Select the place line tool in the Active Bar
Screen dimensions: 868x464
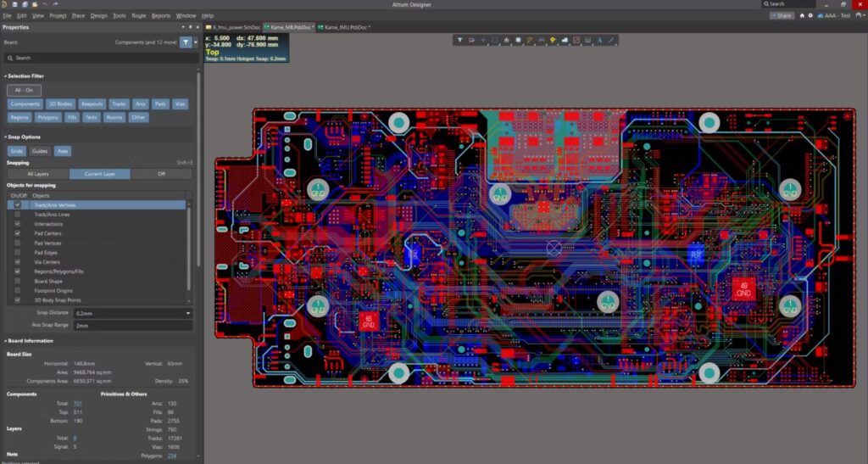pos(611,40)
